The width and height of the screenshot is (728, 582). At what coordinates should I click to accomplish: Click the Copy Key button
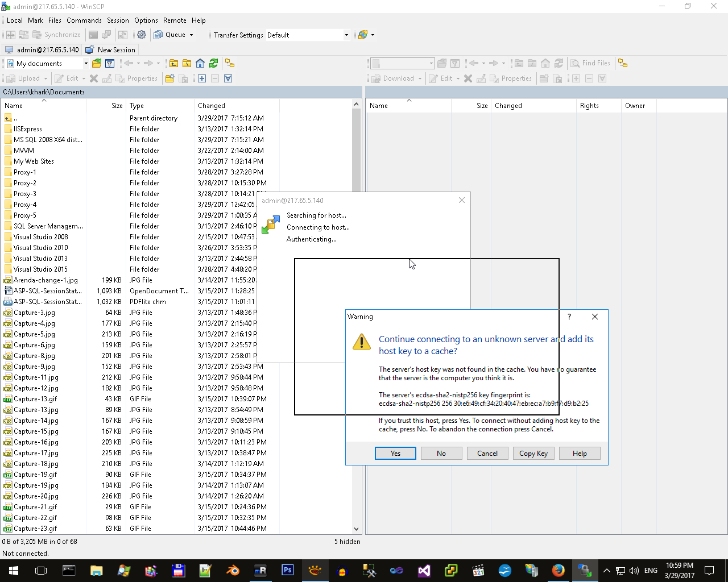(x=533, y=453)
